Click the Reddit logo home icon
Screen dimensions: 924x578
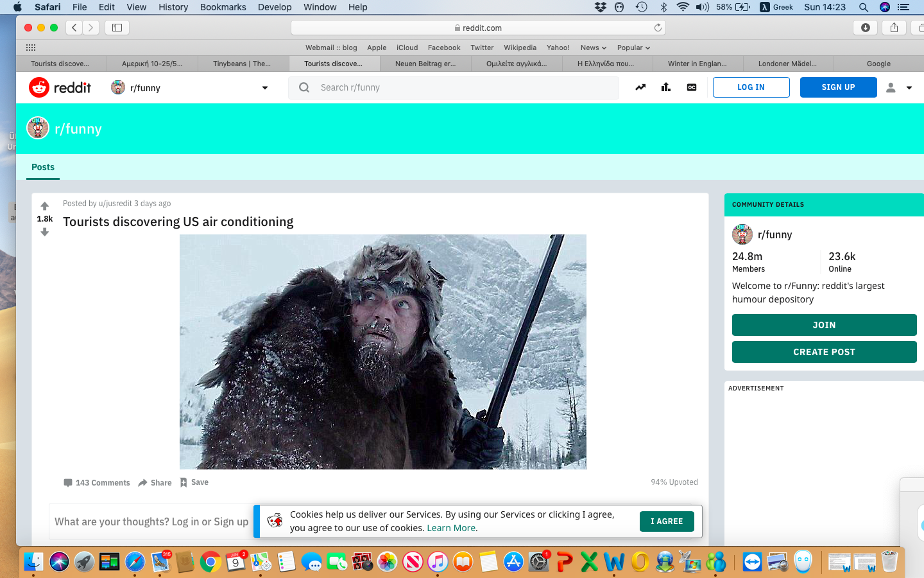coord(39,87)
